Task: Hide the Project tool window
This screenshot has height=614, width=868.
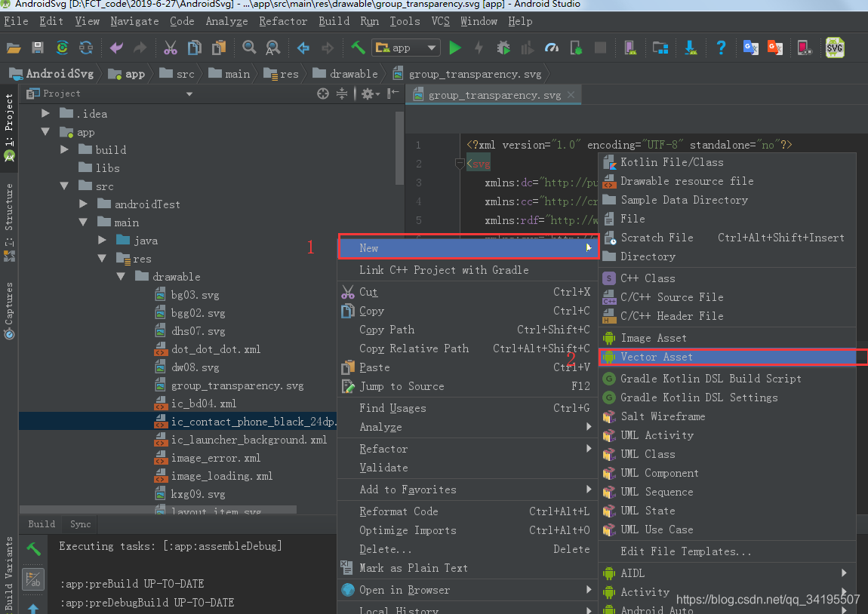Action: pyautogui.click(x=393, y=94)
